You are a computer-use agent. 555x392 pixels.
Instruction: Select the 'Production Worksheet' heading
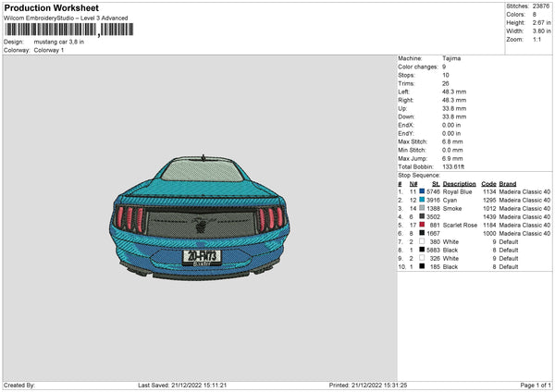pyautogui.click(x=51, y=7)
